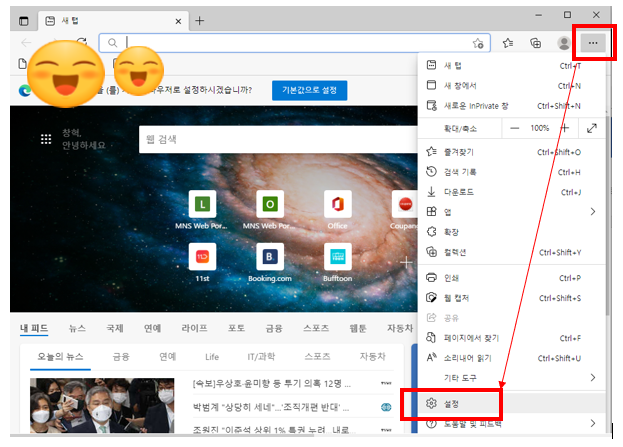The height and width of the screenshot is (447, 623).
Task: Enter full screen with the arrow icon
Action: [592, 128]
